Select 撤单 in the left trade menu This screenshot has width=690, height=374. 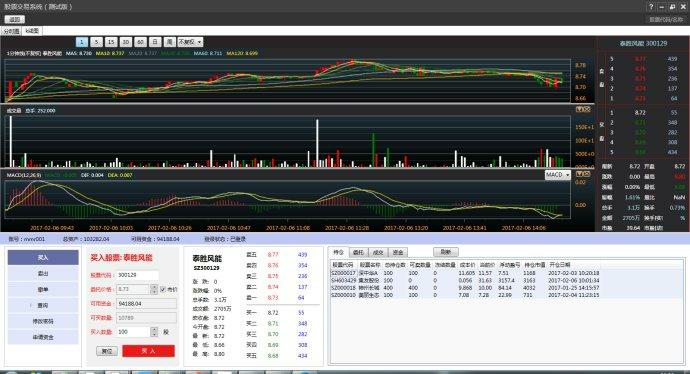43,290
